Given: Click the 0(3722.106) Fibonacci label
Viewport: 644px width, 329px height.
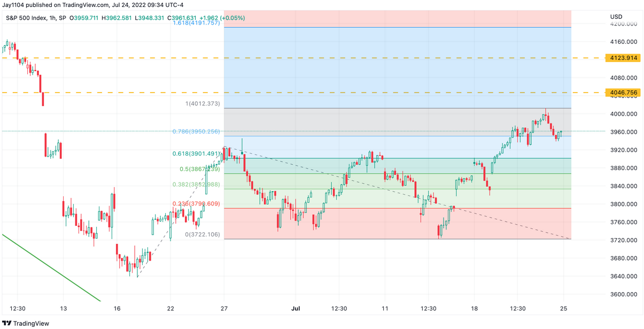Looking at the screenshot, I should tap(203, 235).
